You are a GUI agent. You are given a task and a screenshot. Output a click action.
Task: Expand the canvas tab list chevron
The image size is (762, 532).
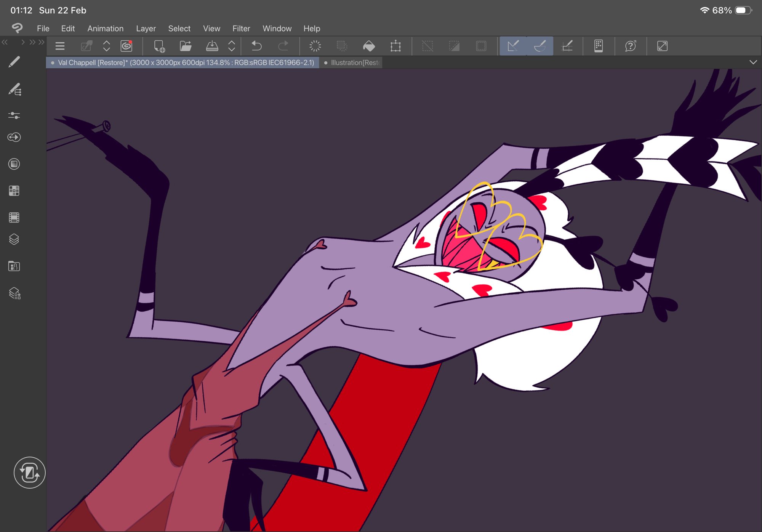[753, 62]
